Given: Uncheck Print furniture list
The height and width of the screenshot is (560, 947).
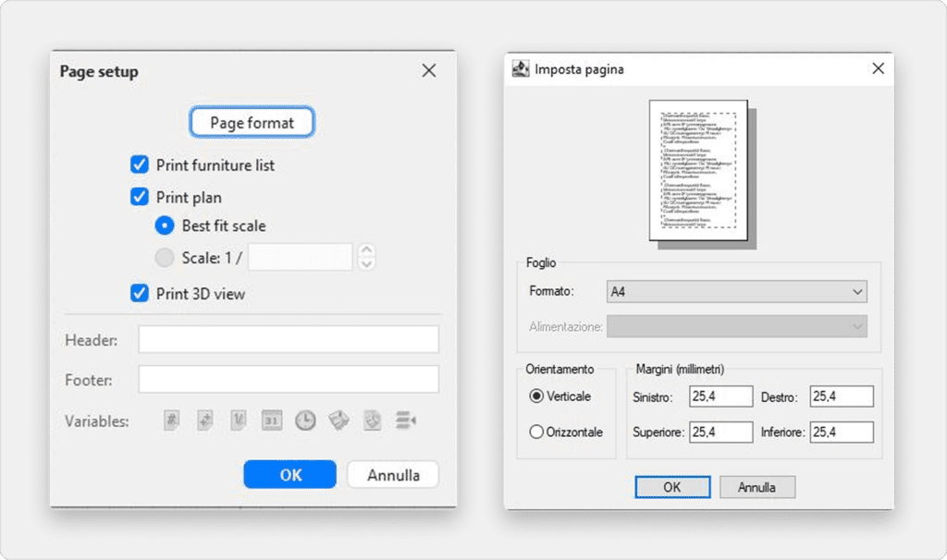Looking at the screenshot, I should point(140,165).
